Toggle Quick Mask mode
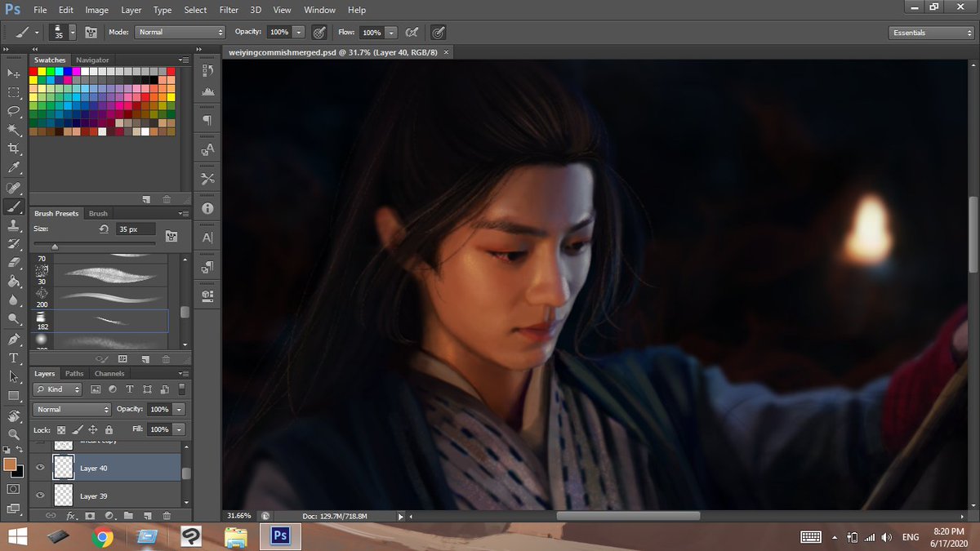This screenshot has height=551, width=980. pos(13,489)
